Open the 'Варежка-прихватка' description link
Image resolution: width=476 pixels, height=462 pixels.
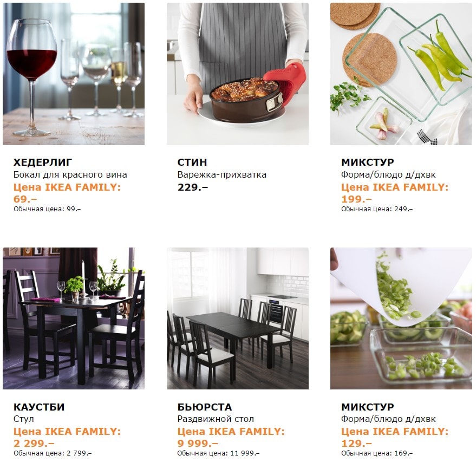pos(222,175)
